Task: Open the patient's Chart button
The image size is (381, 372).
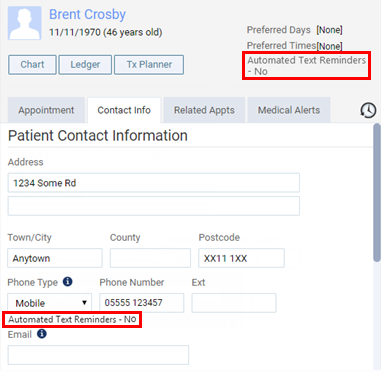Action: point(32,65)
